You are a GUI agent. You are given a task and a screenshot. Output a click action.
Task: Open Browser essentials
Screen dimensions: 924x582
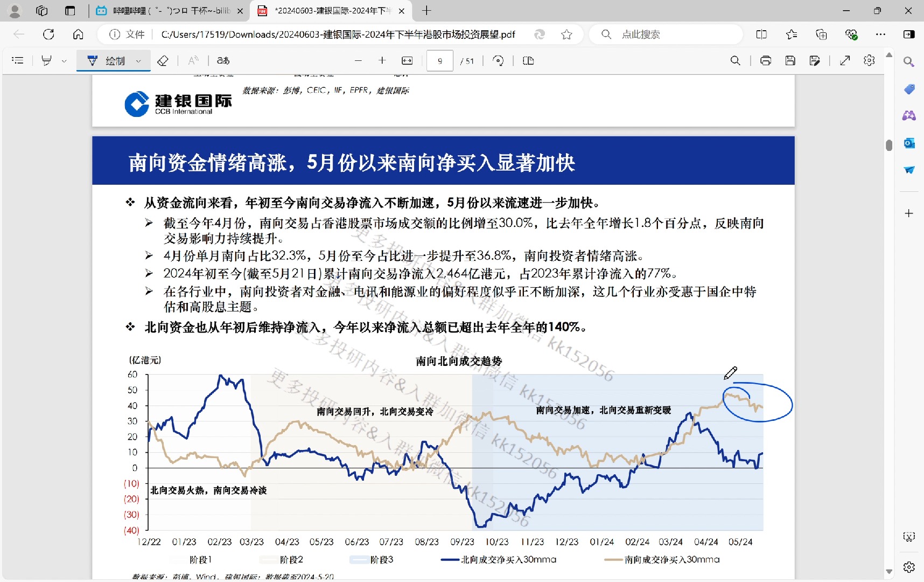click(851, 34)
